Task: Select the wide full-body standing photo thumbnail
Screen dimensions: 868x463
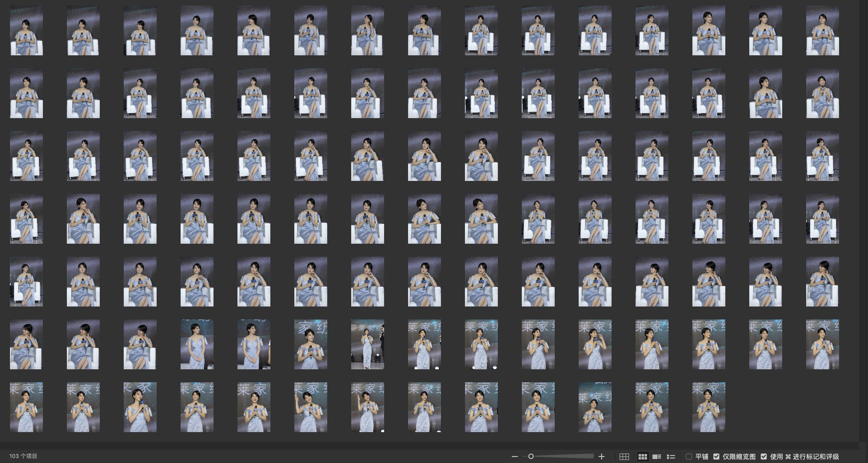Action: 367,344
